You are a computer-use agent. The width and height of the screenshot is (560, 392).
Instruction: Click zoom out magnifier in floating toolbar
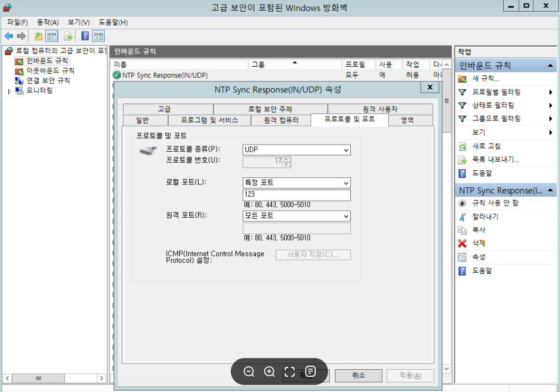coord(249,372)
